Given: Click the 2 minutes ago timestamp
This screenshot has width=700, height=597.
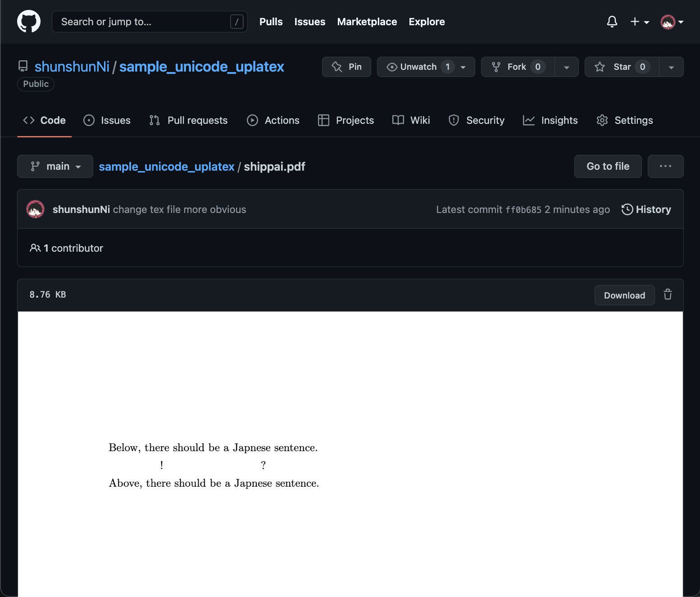Looking at the screenshot, I should point(577,209).
